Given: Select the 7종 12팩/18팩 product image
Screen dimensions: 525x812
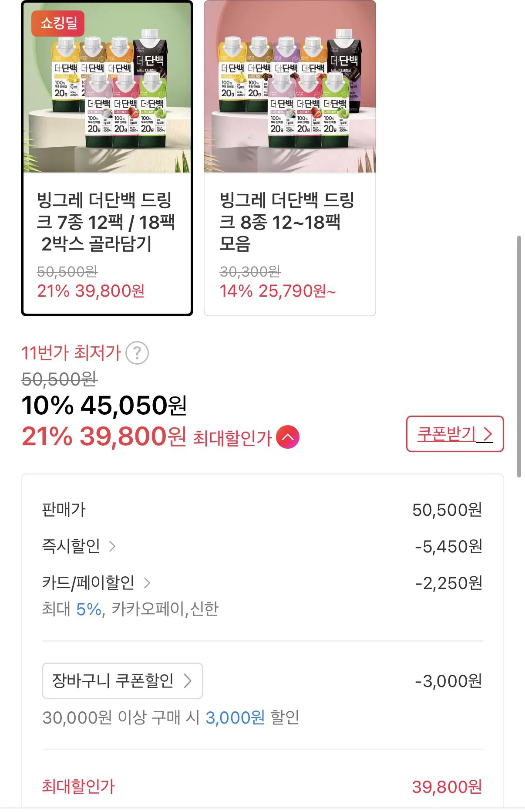Looking at the screenshot, I should [107, 88].
